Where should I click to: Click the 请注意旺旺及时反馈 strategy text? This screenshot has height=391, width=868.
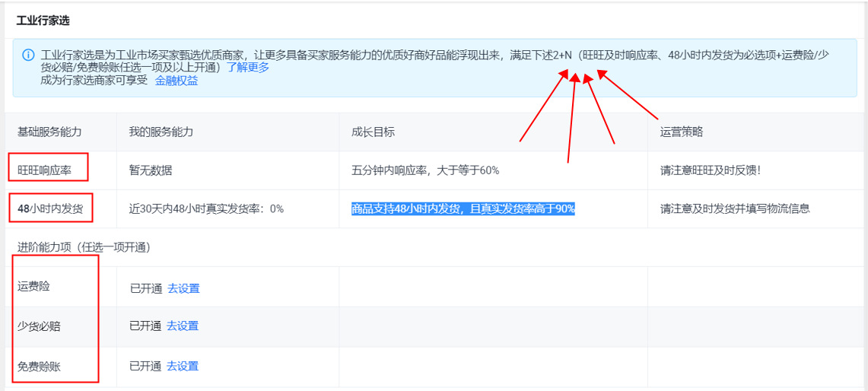point(710,170)
